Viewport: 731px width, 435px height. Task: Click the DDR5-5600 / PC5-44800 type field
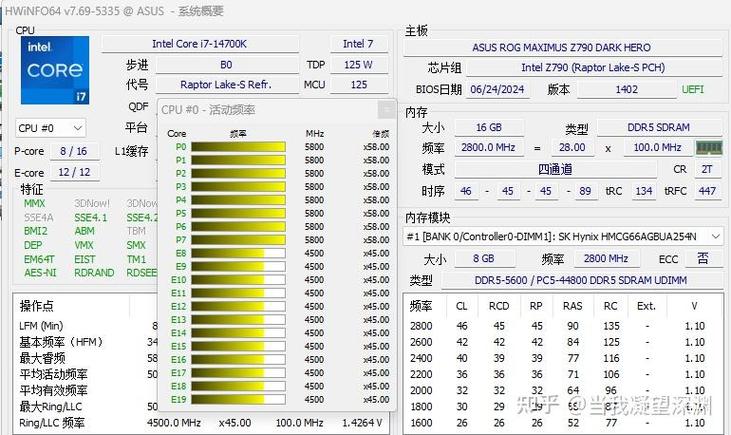581,280
